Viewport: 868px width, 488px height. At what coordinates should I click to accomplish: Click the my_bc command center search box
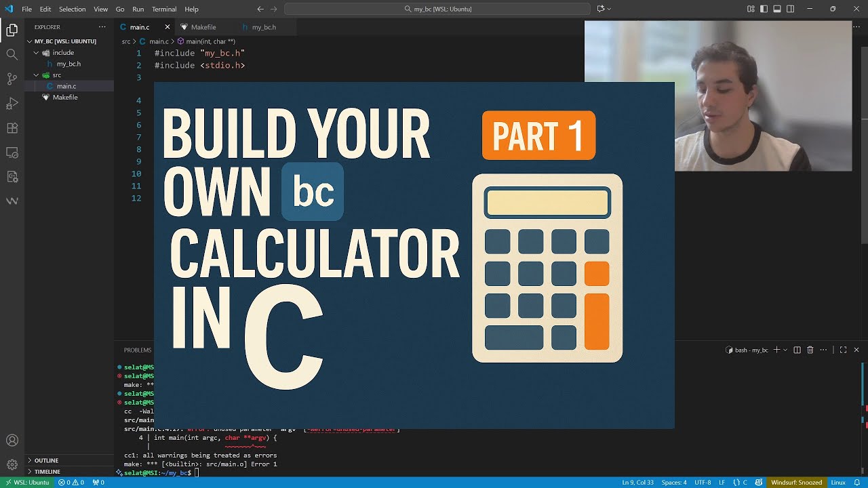pos(437,9)
